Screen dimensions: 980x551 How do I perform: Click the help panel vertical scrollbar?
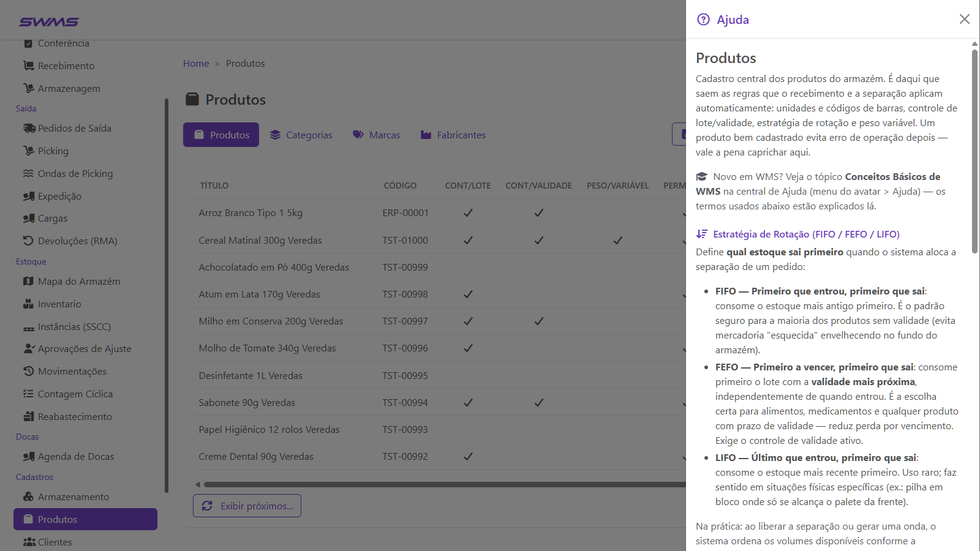click(x=974, y=151)
